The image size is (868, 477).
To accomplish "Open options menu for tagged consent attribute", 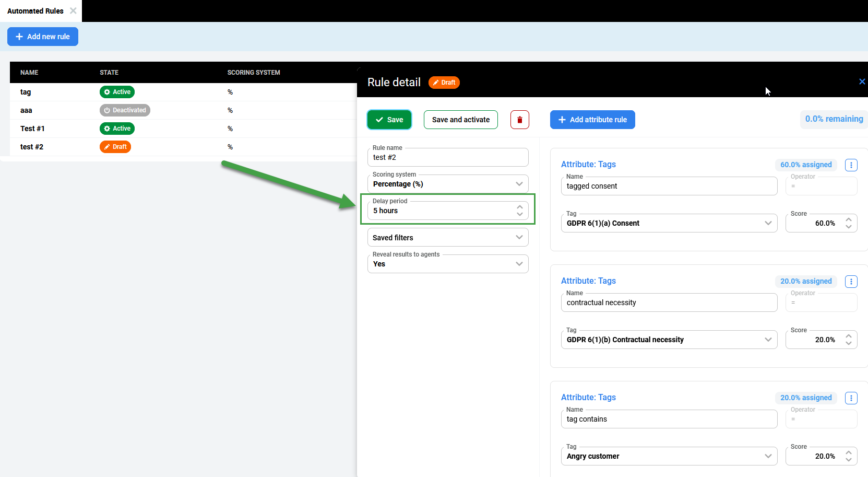I will click(x=851, y=165).
